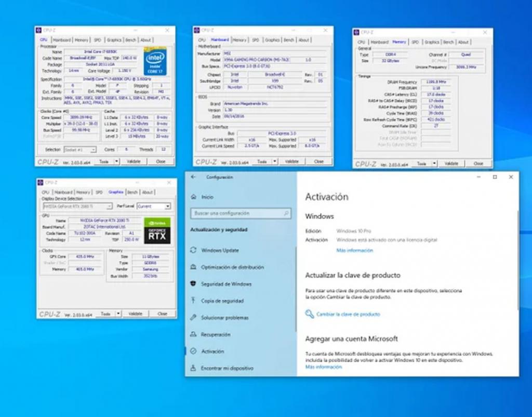The width and height of the screenshot is (532, 417).
Task: Open Seguridad de Windows shield icon
Action: (193, 284)
